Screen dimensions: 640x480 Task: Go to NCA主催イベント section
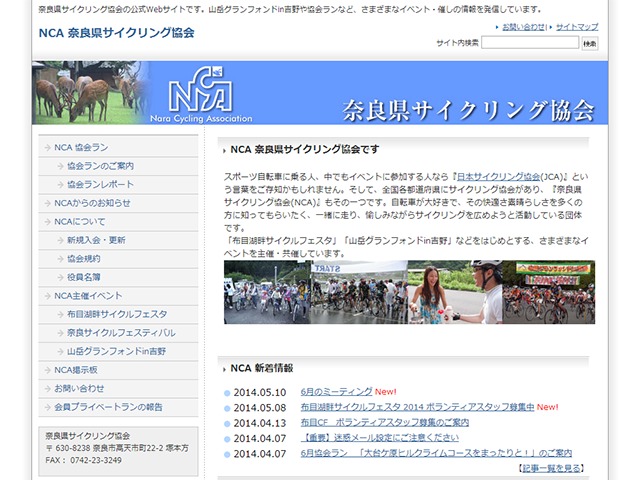(x=118, y=296)
